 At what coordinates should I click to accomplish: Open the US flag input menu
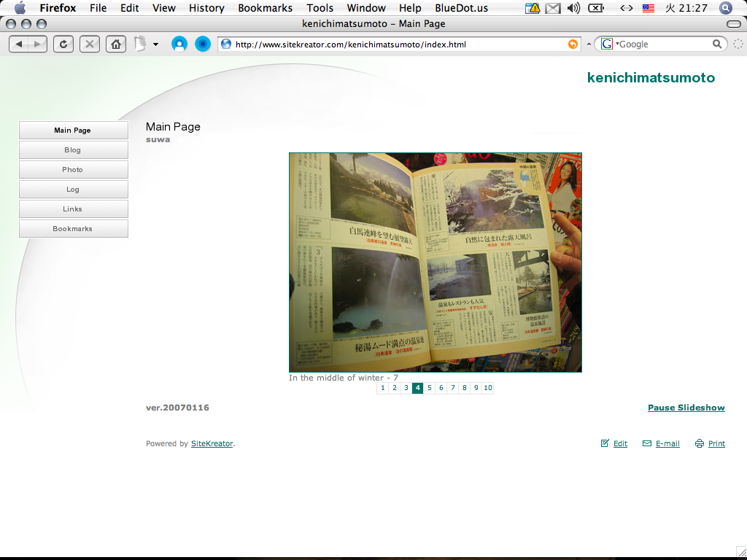tap(649, 8)
